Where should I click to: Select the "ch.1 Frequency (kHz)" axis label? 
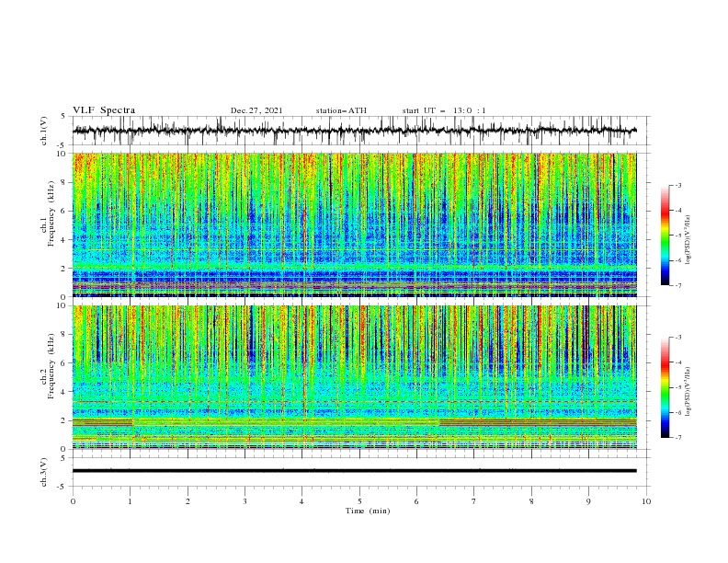tap(49, 213)
